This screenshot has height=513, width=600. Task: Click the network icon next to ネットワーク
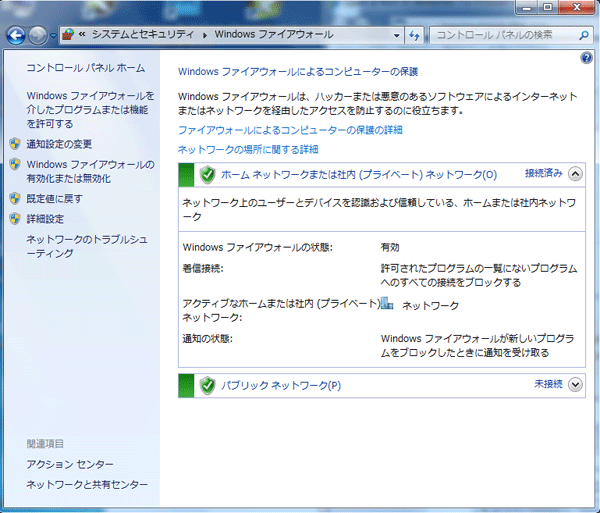click(x=387, y=303)
